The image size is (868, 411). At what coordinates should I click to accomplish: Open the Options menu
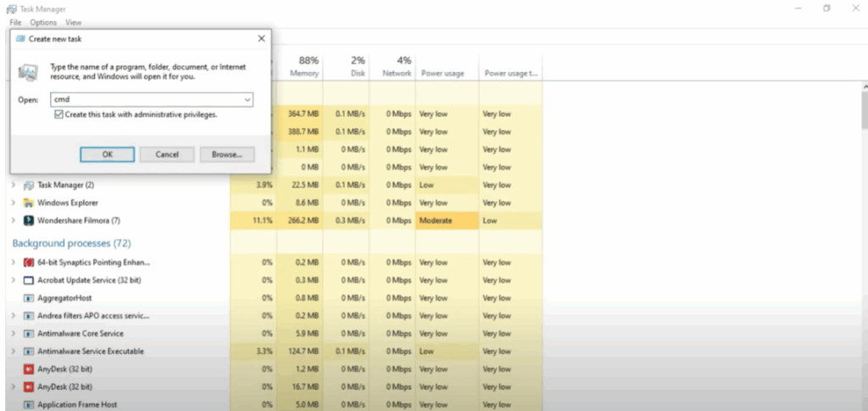point(43,23)
